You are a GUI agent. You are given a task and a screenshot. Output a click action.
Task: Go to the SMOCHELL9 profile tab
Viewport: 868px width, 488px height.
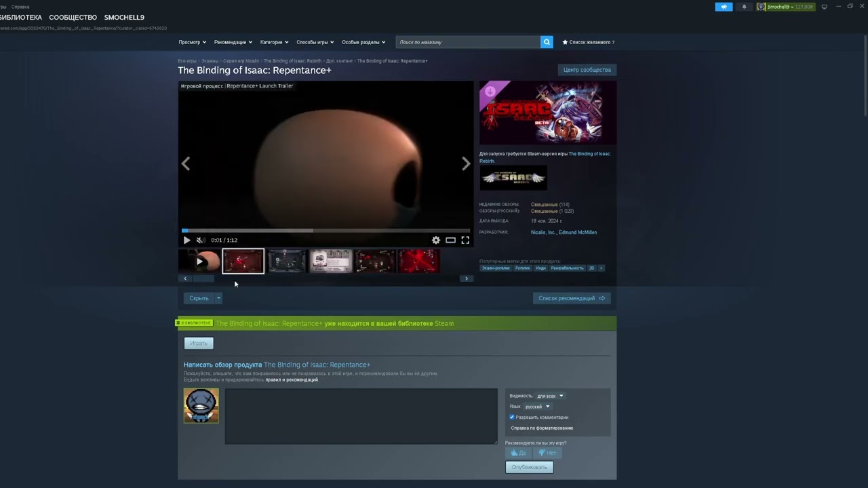coord(124,18)
